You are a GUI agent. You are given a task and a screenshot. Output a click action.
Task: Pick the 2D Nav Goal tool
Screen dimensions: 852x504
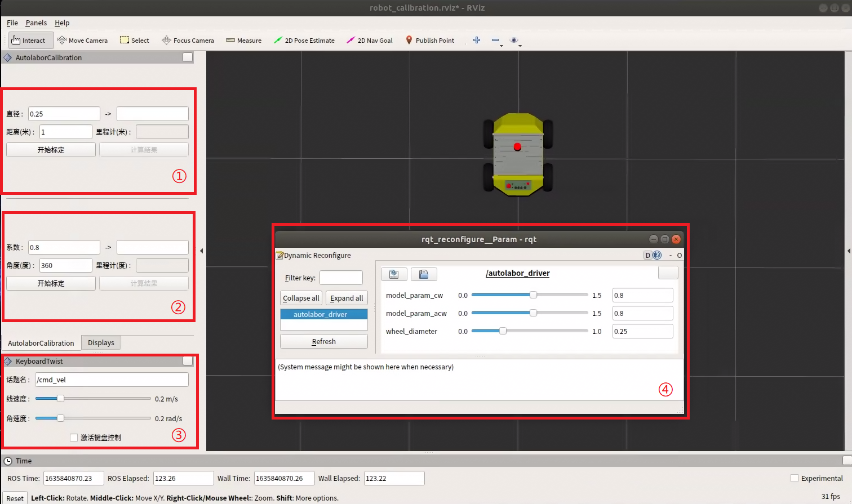click(369, 41)
